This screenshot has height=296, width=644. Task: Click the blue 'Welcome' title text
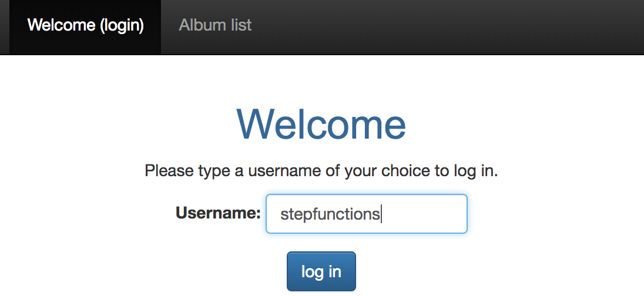tap(321, 125)
